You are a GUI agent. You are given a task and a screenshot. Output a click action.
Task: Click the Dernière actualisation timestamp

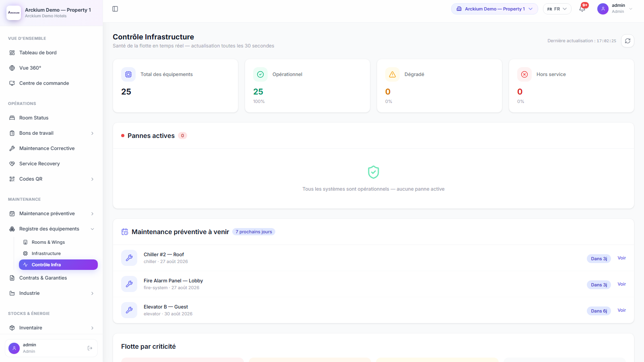click(582, 41)
